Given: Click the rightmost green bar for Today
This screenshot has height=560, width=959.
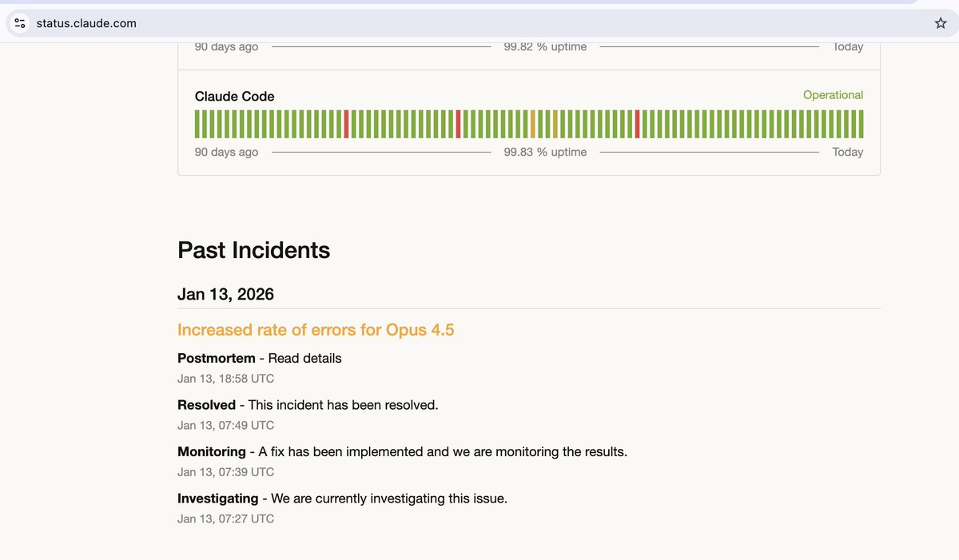Looking at the screenshot, I should click(861, 124).
